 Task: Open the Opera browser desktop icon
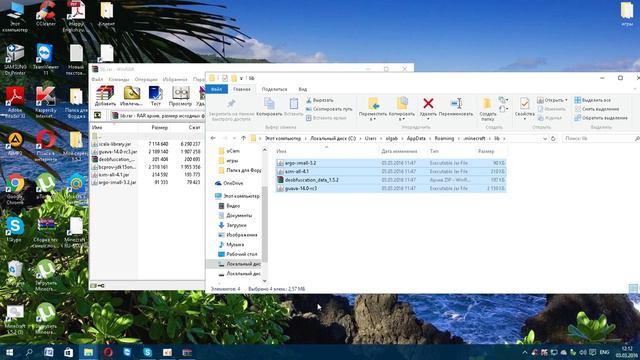coord(46,145)
